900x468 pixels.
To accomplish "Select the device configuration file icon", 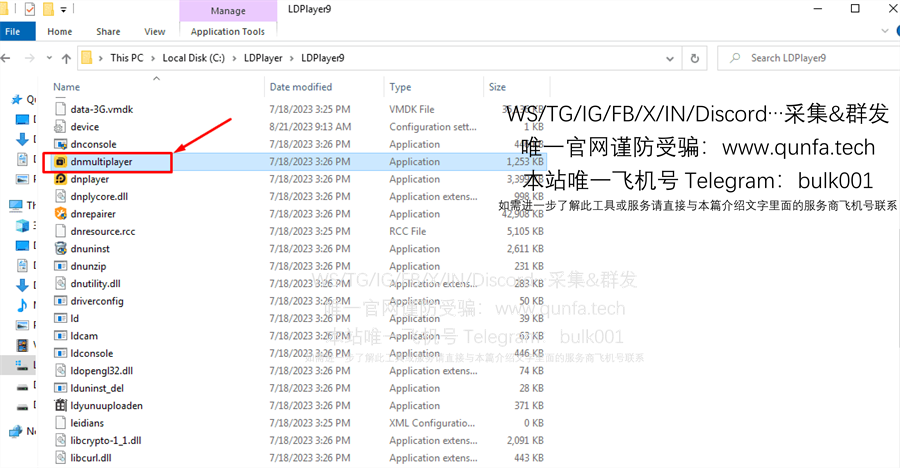I will tap(60, 126).
